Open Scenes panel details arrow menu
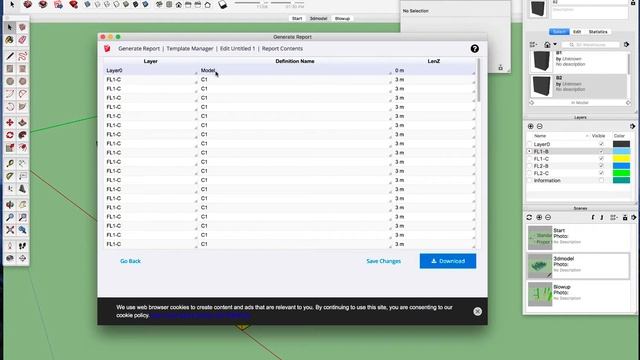 (x=633, y=218)
